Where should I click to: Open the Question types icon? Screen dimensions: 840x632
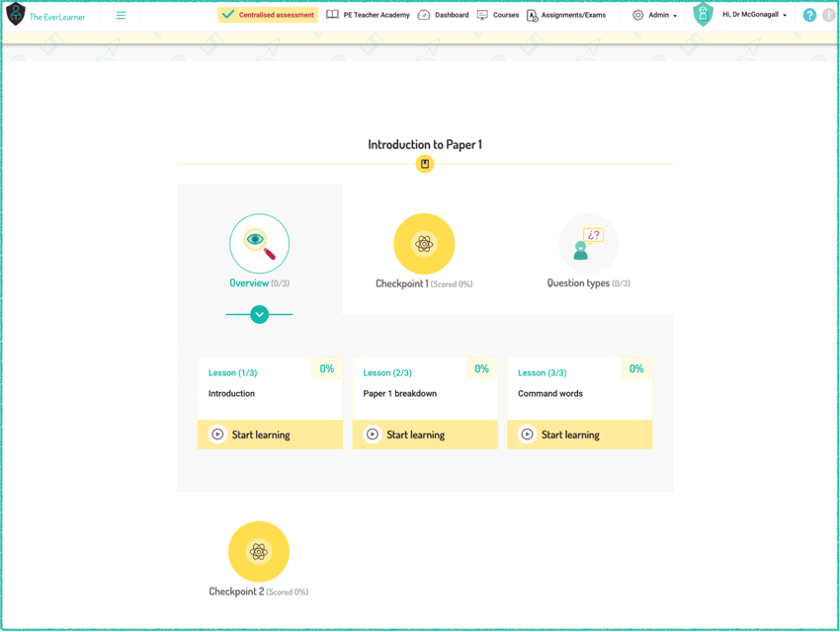[588, 244]
